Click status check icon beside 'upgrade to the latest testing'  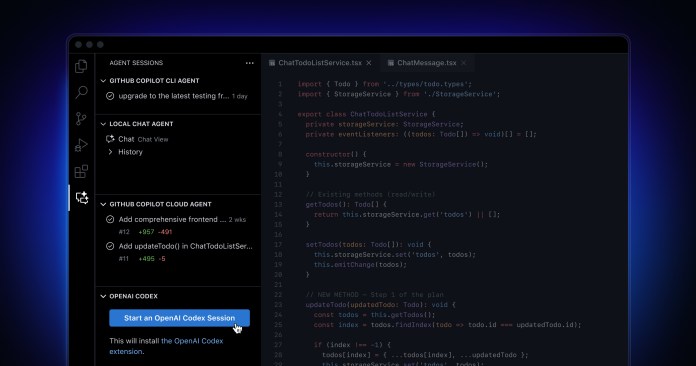(110, 96)
